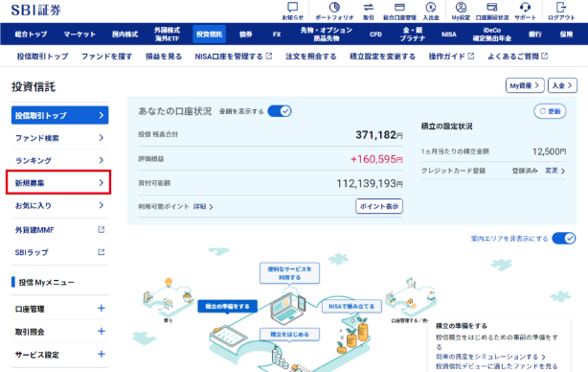Open ランキング in the sidebar

click(x=60, y=160)
